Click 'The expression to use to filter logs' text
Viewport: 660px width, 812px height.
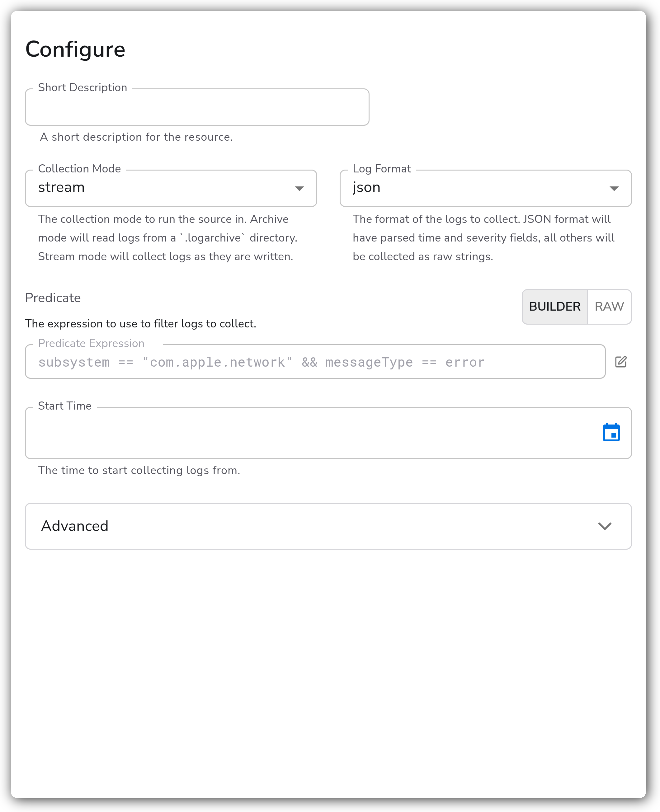pos(140,323)
